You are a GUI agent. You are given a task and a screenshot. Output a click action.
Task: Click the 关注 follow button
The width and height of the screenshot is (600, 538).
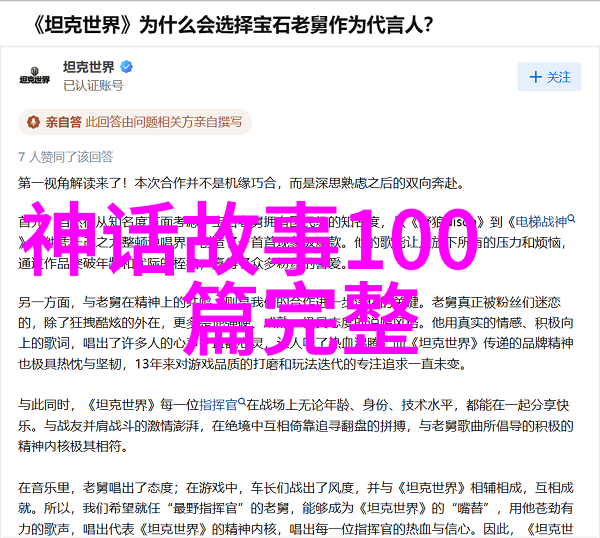[549, 77]
